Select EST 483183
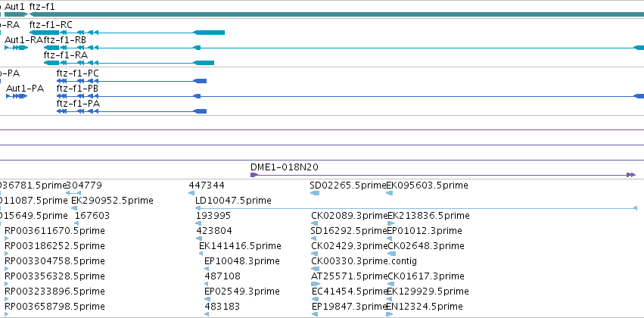644x318 pixels. (222, 307)
